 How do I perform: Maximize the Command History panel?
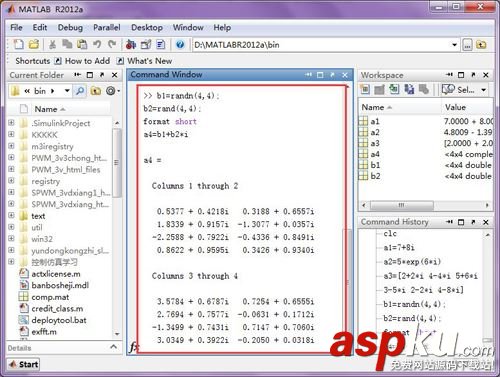(x=461, y=222)
